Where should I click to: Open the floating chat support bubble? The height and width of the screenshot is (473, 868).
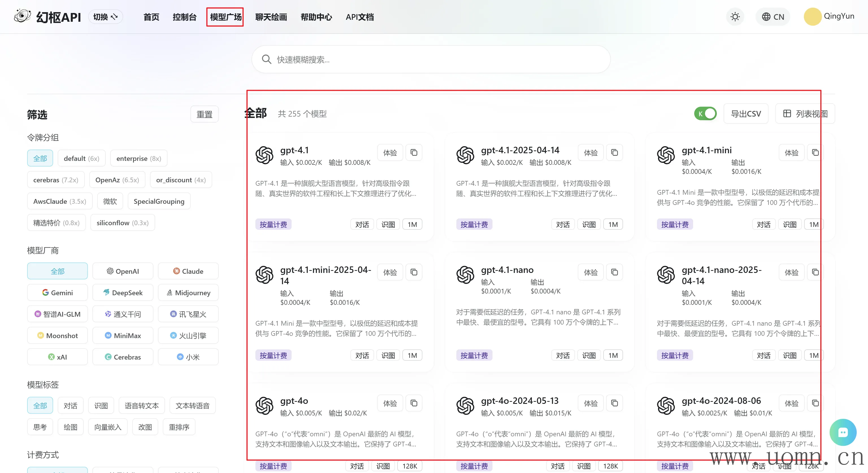point(843,433)
